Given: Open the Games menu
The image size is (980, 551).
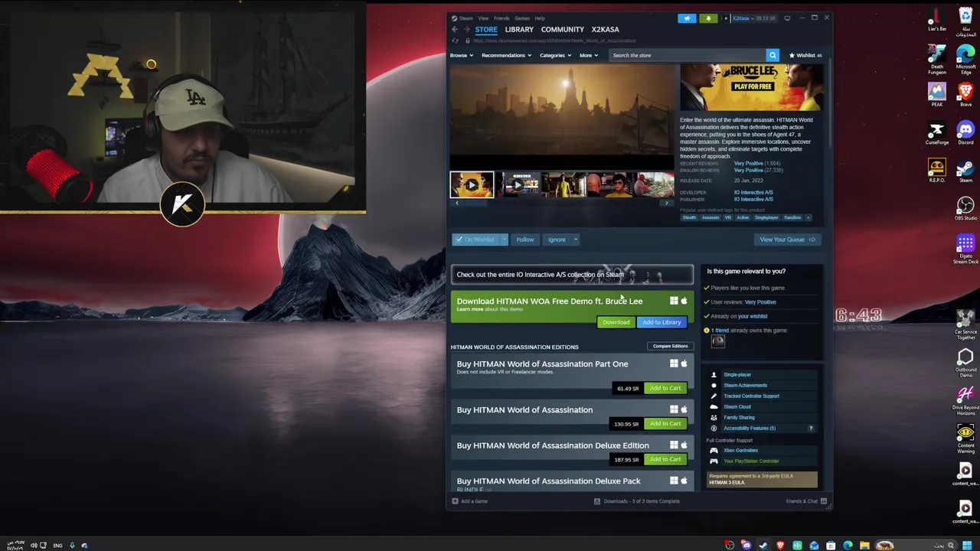Looking at the screenshot, I should pos(522,18).
